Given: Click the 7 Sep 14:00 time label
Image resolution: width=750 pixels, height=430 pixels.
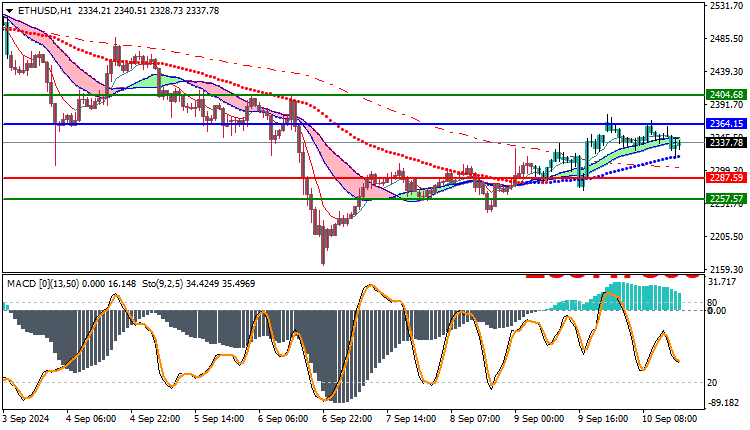Looking at the screenshot, I should pyautogui.click(x=411, y=419).
